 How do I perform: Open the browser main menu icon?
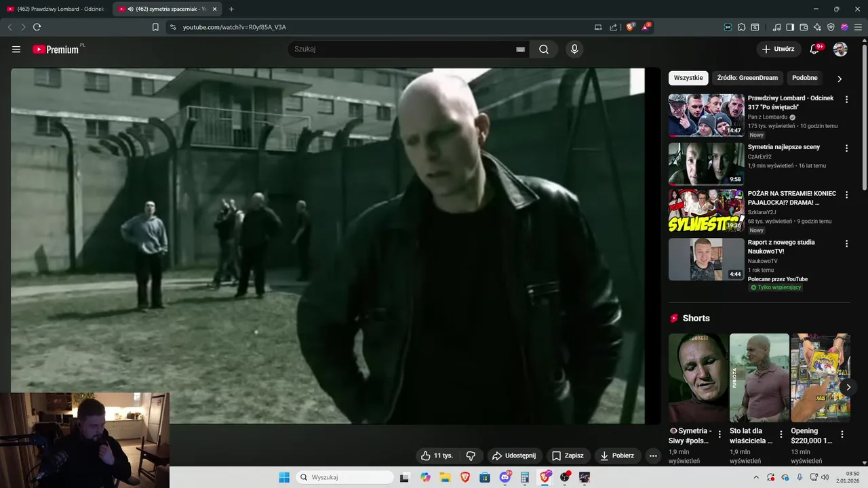tap(858, 27)
